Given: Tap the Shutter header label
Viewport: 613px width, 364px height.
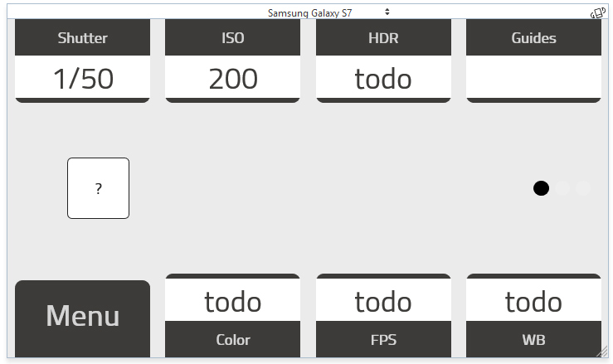Looking at the screenshot, I should coord(83,38).
